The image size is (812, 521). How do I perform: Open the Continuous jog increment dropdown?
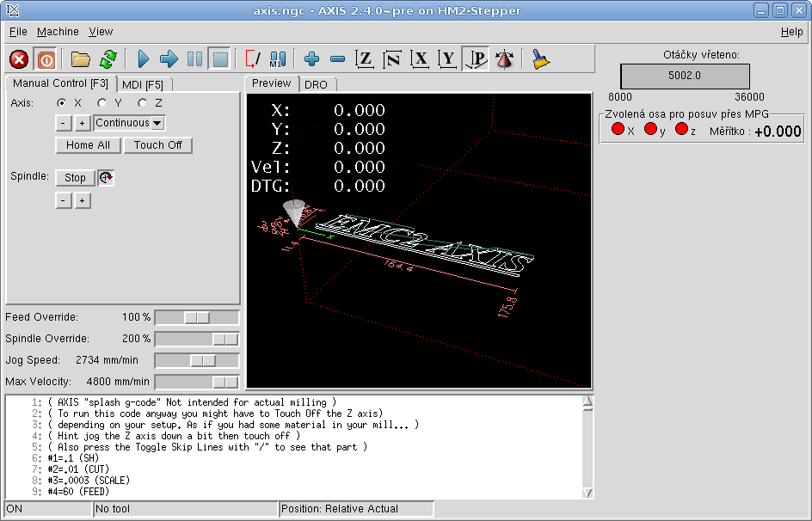click(157, 123)
